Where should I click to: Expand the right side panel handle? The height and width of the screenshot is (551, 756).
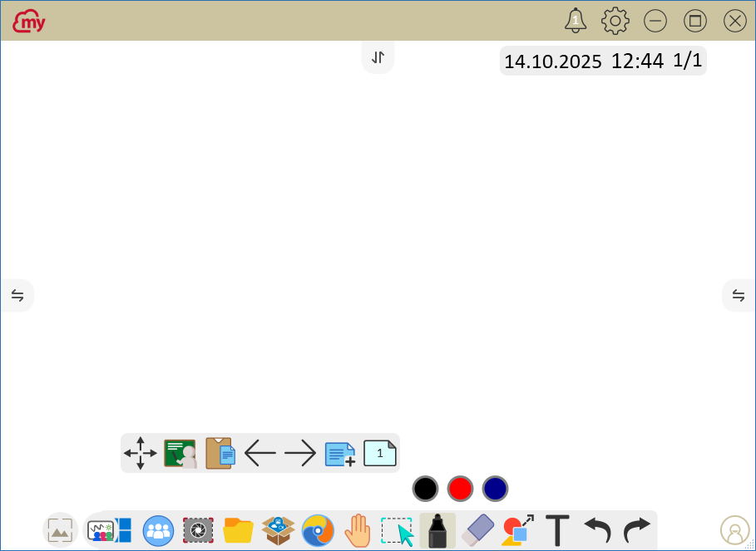739,295
